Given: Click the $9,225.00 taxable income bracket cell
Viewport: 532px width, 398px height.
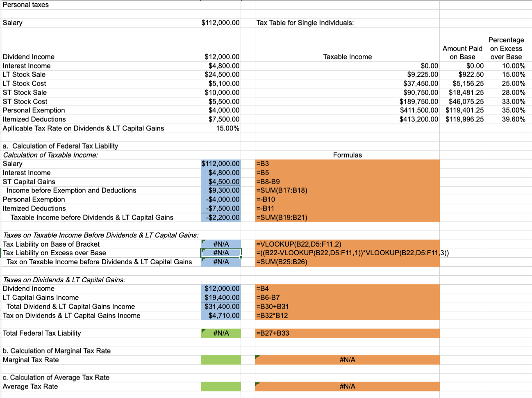Looking at the screenshot, I should (347, 74).
